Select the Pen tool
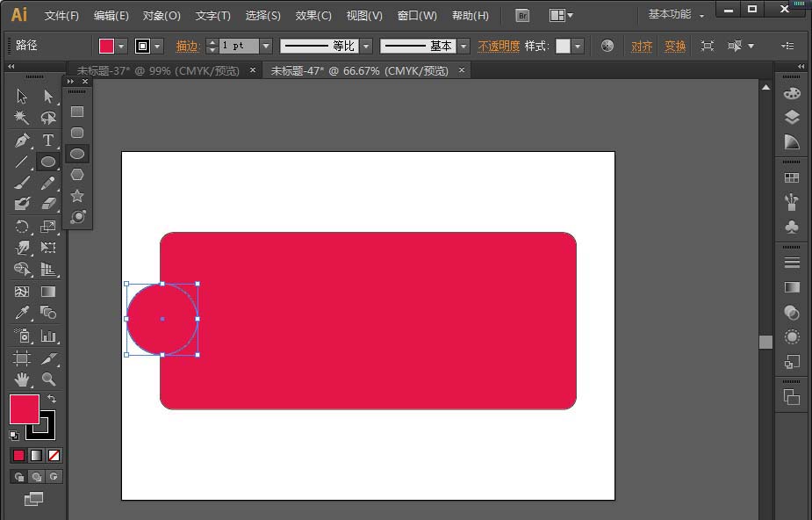Screen dimensions: 812x520 pyautogui.click(x=22, y=141)
